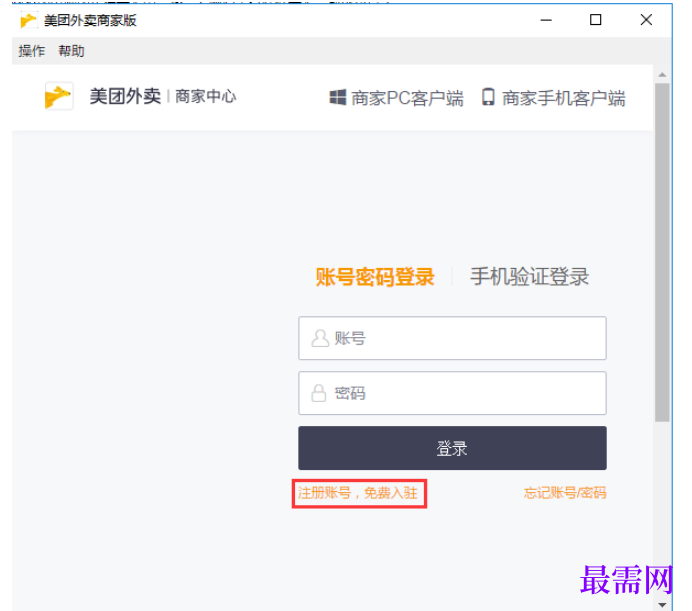Click 注册账号，免费入驻 link
692x611 pixels.
(358, 493)
